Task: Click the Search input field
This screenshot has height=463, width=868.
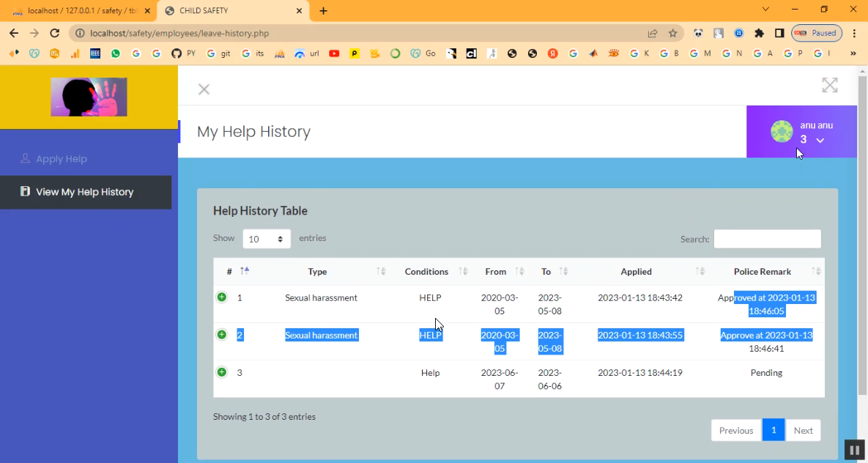Action: [767, 239]
